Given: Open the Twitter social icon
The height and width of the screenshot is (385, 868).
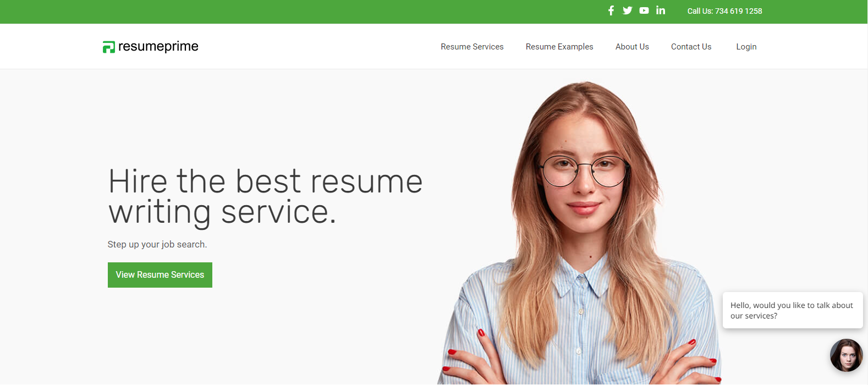Looking at the screenshot, I should click(627, 10).
